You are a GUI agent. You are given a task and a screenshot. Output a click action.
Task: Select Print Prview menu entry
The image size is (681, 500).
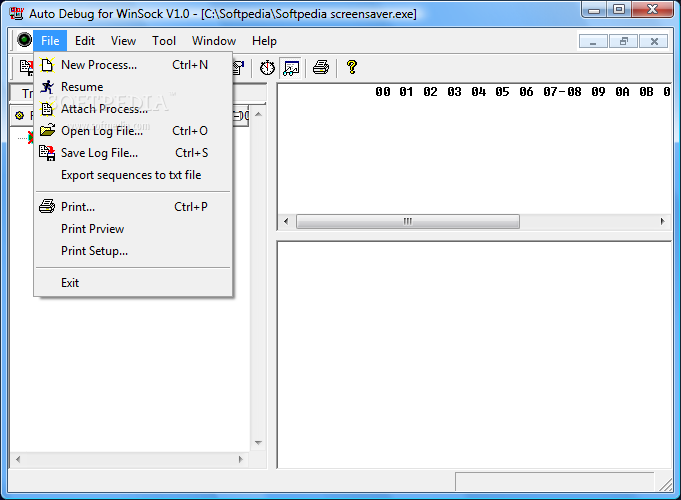point(133,229)
